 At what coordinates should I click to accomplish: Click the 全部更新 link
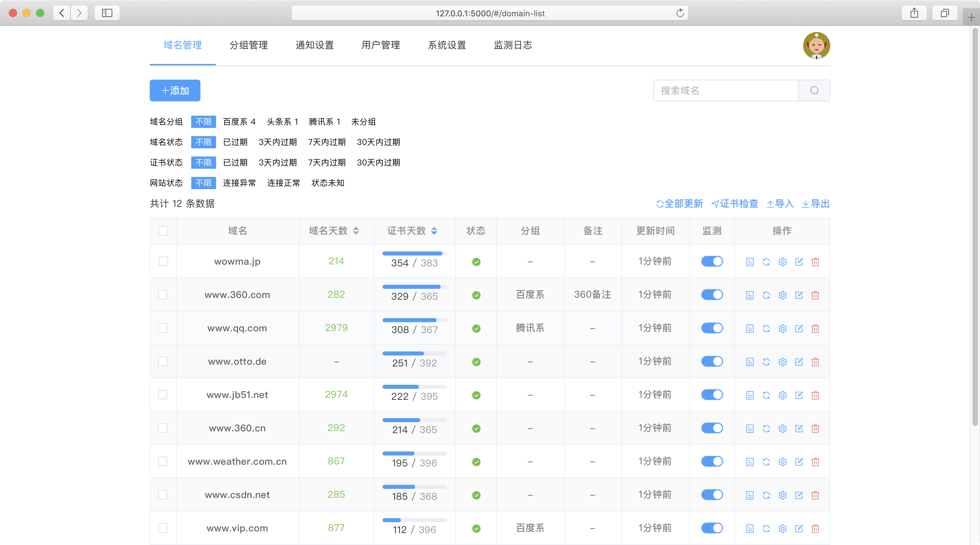(x=680, y=204)
